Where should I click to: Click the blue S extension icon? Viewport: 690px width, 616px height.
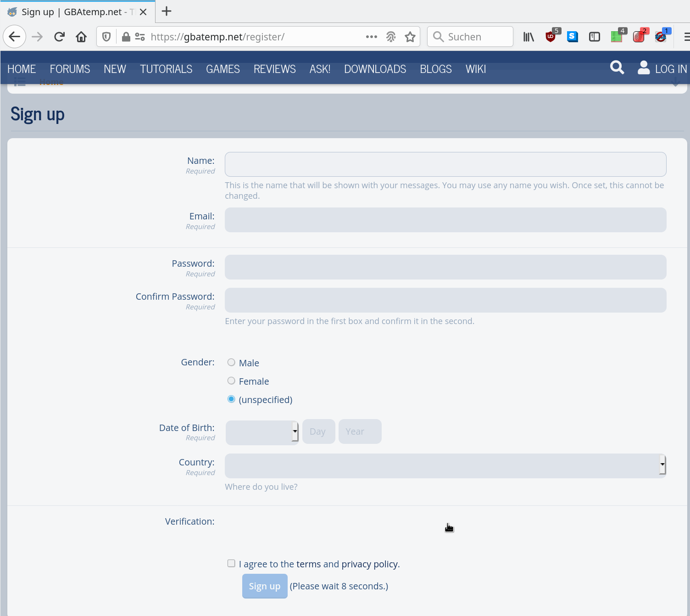tap(573, 37)
